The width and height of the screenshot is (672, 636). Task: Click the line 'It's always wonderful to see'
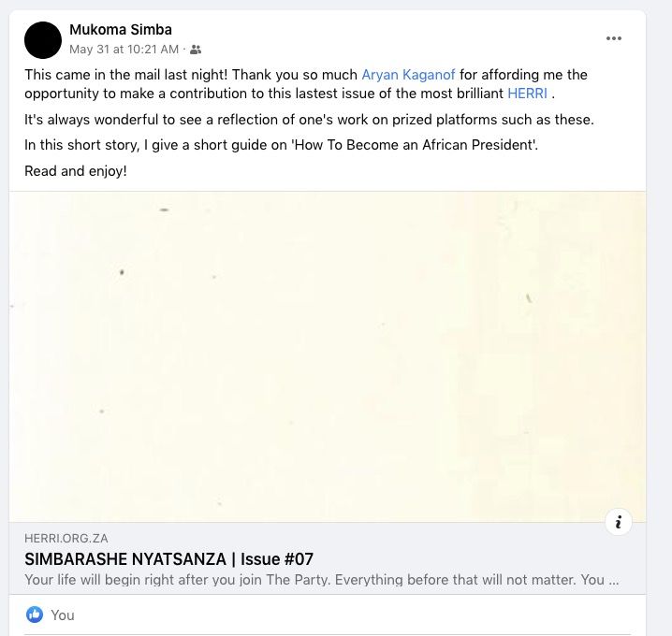click(309, 120)
